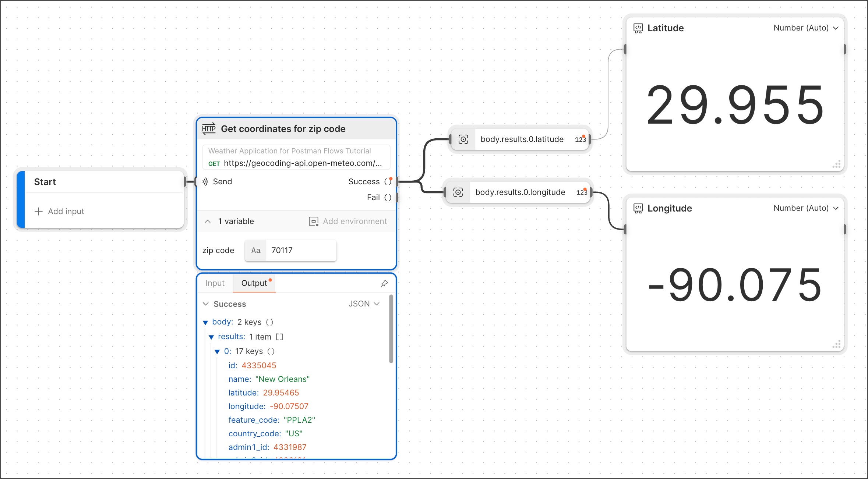Click the name: "New Orleans" row

click(269, 379)
